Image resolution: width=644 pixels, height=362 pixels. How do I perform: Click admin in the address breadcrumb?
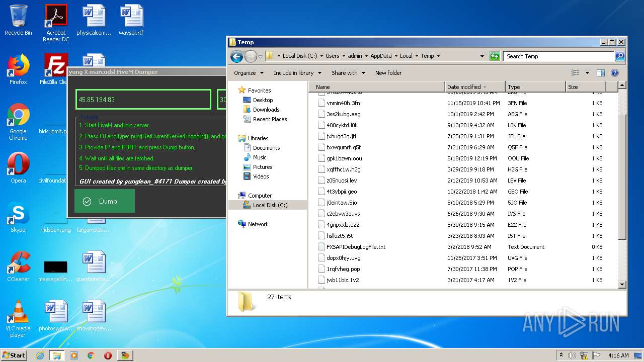coord(355,56)
